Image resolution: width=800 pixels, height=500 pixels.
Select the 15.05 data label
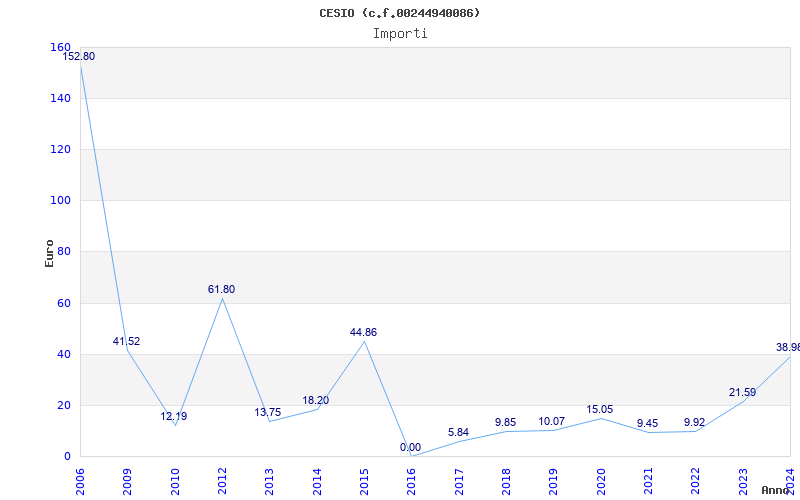(x=599, y=409)
